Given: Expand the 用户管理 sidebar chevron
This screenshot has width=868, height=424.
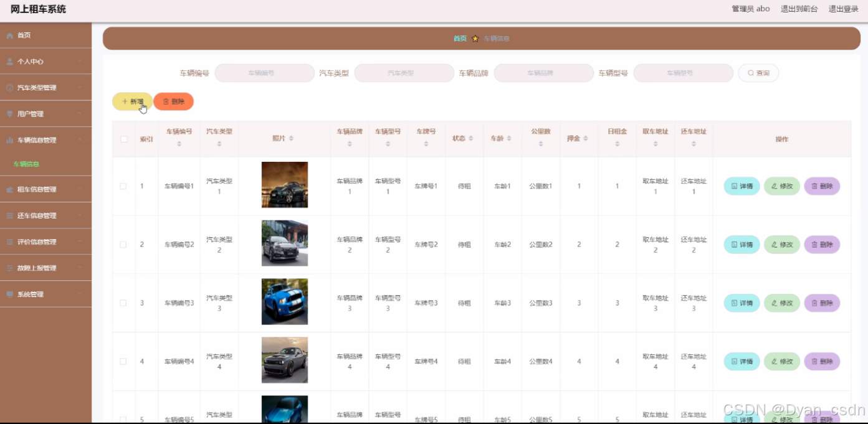Looking at the screenshot, I should pos(80,114).
